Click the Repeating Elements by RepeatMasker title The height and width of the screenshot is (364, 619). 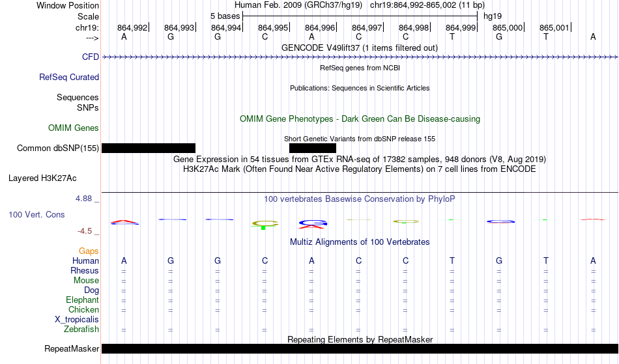[x=360, y=339]
